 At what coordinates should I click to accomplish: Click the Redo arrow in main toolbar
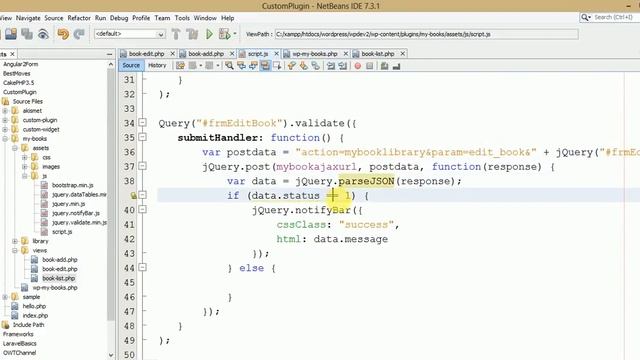tap(79, 34)
